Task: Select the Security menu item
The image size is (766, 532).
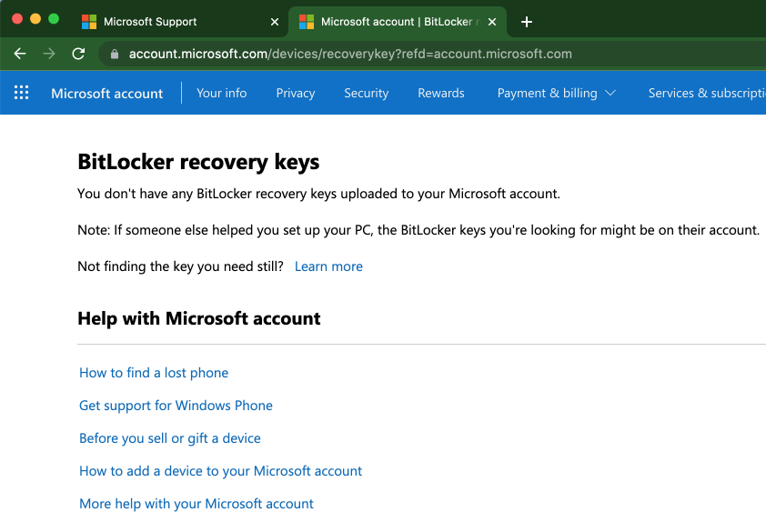Action: (x=366, y=92)
